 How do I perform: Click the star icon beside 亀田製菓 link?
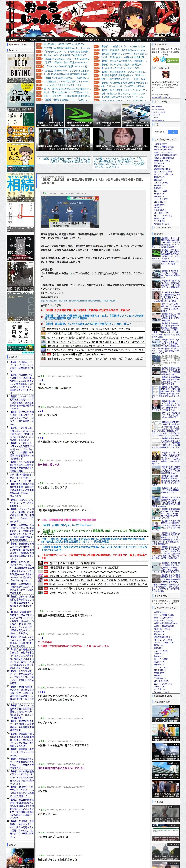coord(42,323)
